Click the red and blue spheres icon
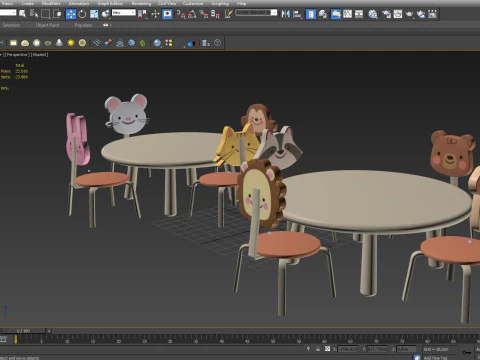 (108, 43)
